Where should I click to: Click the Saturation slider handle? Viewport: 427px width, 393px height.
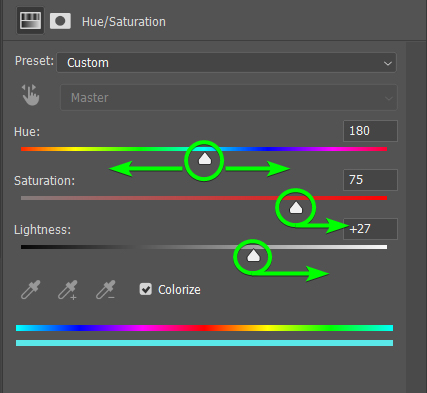pyautogui.click(x=296, y=208)
